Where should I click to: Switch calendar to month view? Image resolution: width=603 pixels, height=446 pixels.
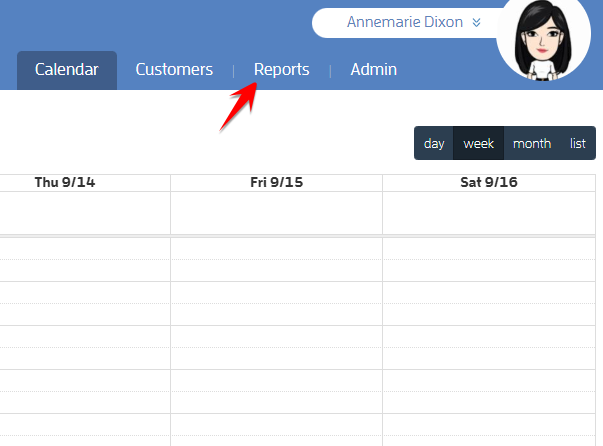pyautogui.click(x=532, y=143)
